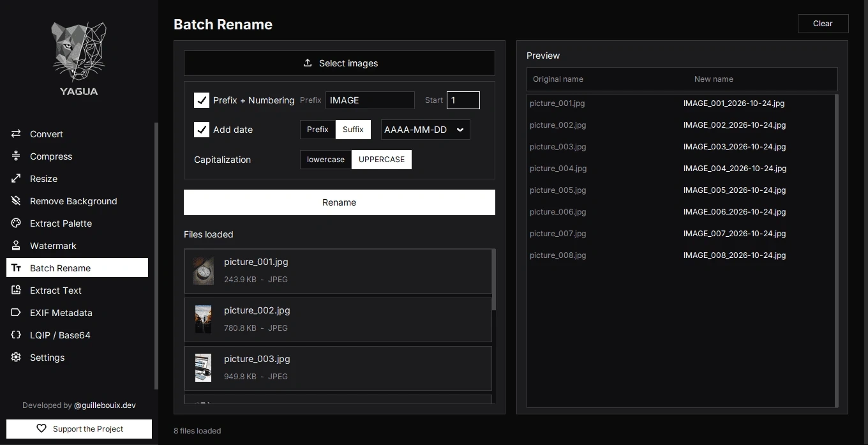This screenshot has height=445, width=868.
Task: Click the Select images button
Action: click(x=340, y=63)
